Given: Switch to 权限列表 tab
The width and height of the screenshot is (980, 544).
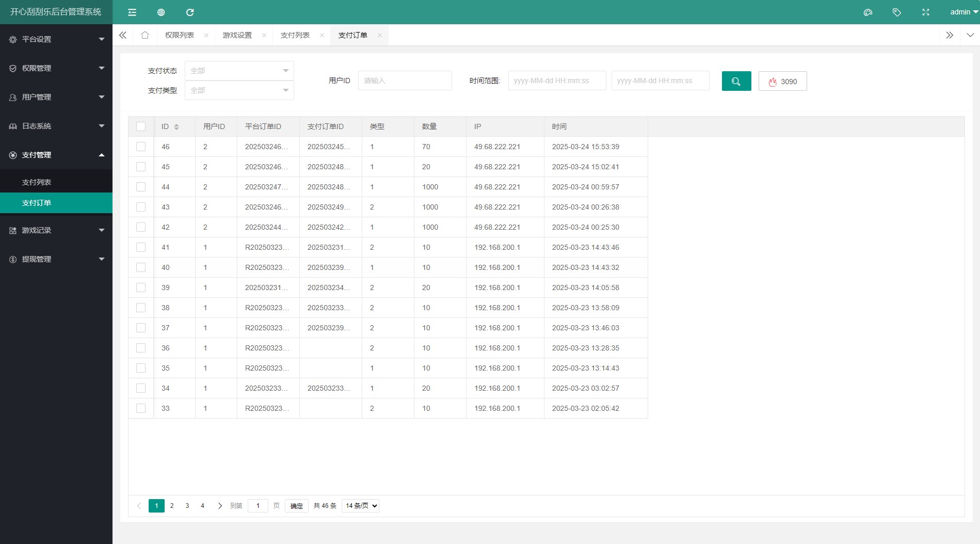Looking at the screenshot, I should click(180, 35).
